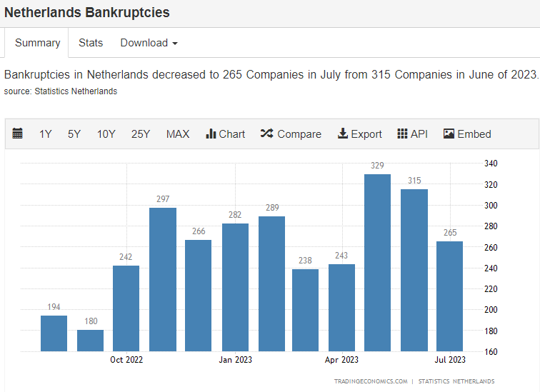
Task: Open the Stats tab
Action: click(91, 43)
